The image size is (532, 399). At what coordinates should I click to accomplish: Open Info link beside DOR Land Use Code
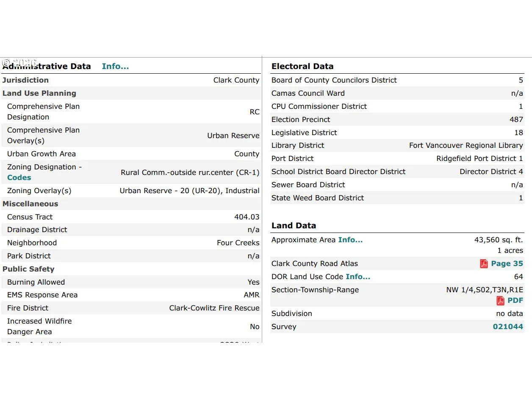358,277
